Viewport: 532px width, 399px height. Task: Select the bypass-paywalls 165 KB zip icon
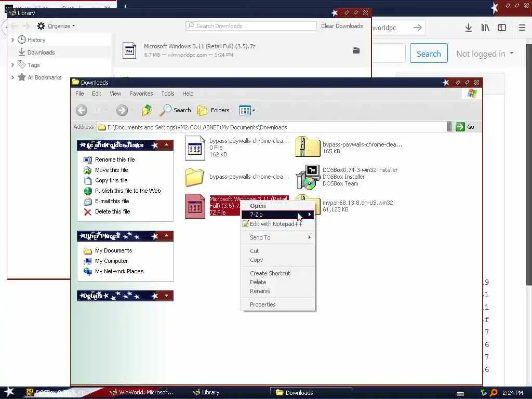(x=308, y=147)
